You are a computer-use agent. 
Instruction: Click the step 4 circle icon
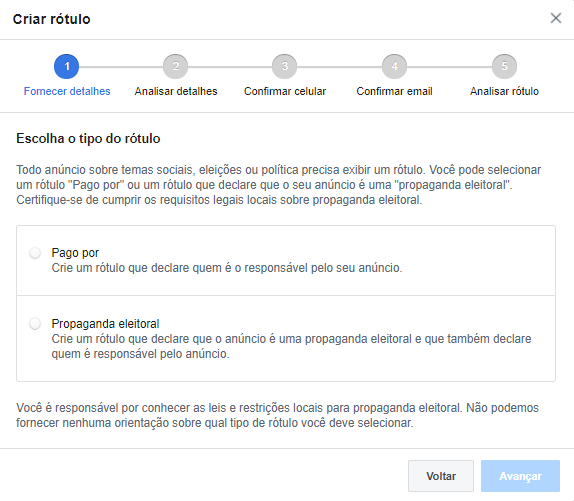[x=394, y=66]
